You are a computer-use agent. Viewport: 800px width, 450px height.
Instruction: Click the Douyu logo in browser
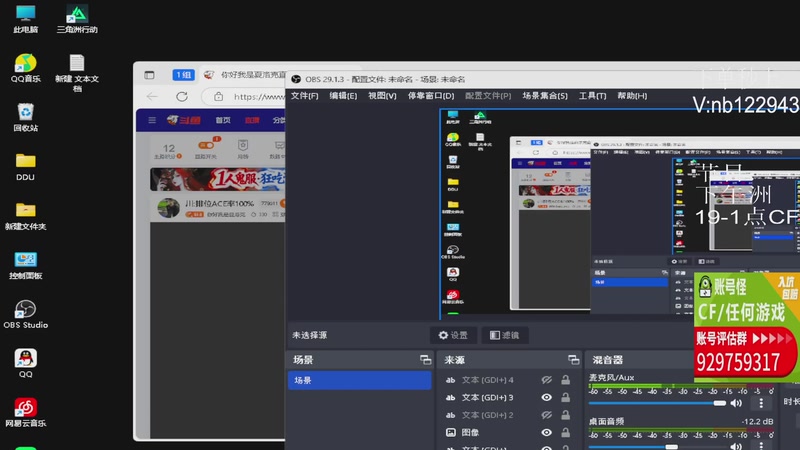point(184,120)
